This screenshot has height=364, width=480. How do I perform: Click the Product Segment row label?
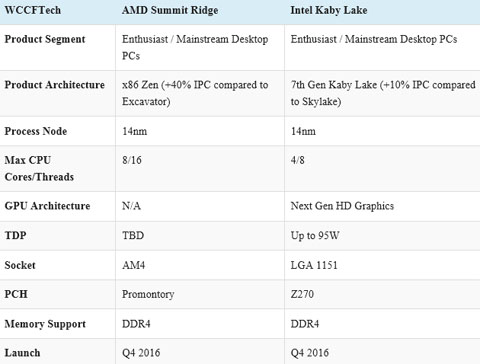coord(45,40)
